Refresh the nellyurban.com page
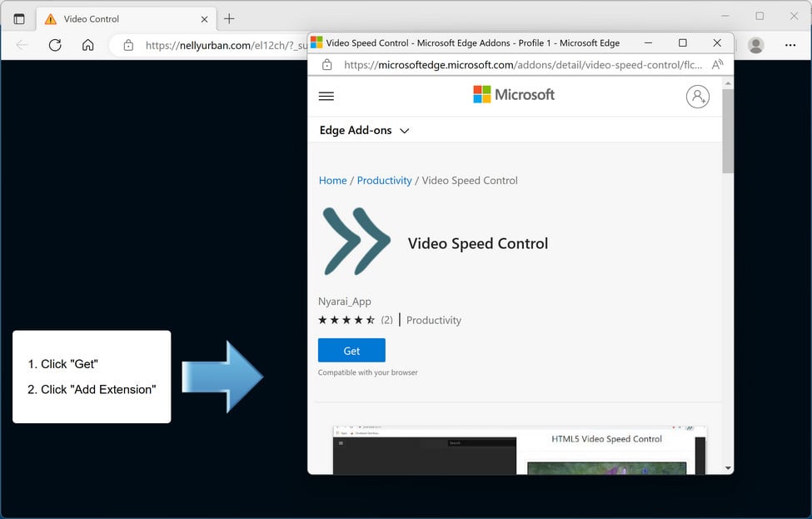 coord(55,46)
